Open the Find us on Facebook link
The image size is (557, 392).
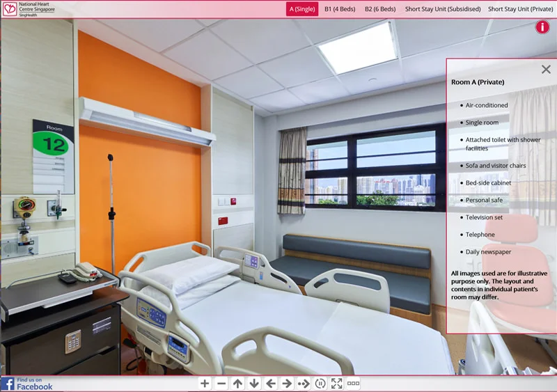pos(27,384)
